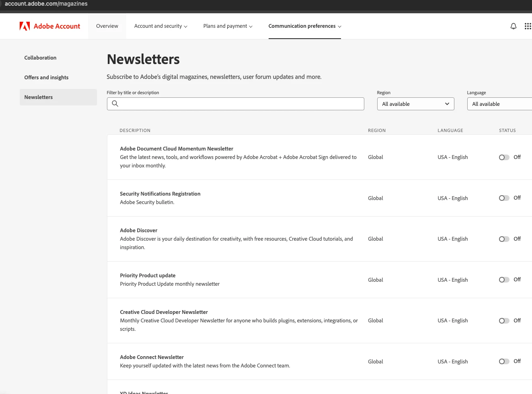Click the DESCRIPTION column header
532x394 pixels.
[x=135, y=130]
